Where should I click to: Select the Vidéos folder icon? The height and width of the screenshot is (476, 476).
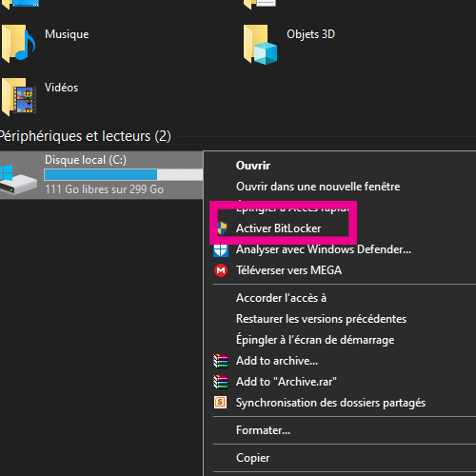(x=18, y=97)
